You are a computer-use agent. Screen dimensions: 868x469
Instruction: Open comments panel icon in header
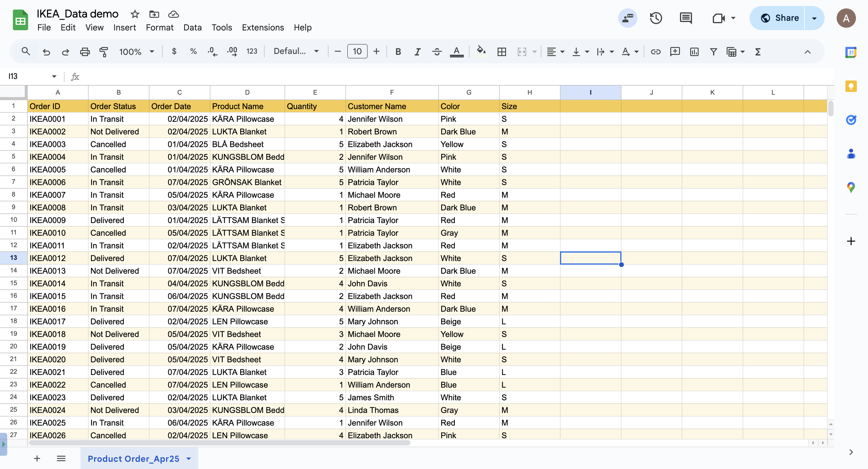pyautogui.click(x=686, y=18)
